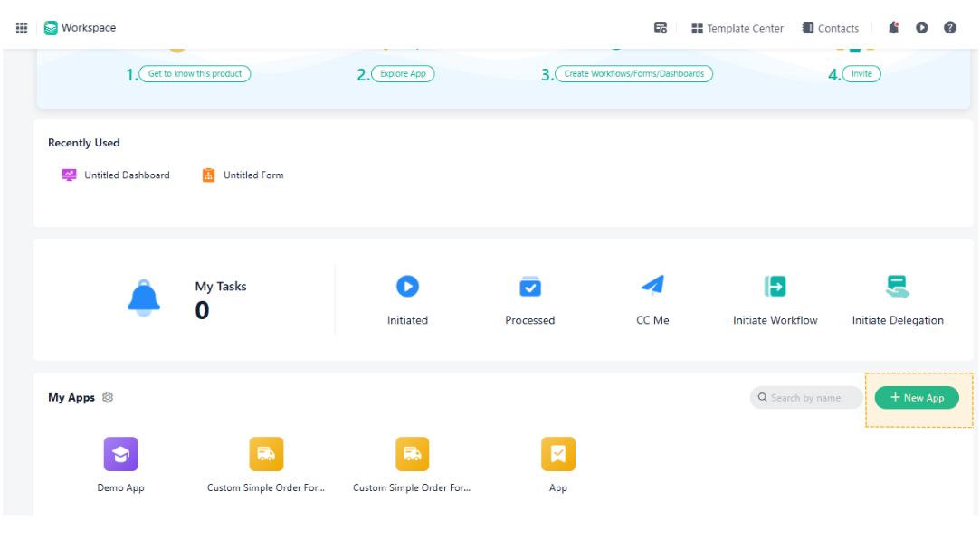Click the Initiated label
Image resolution: width=980 pixels, height=548 pixels.
coord(407,320)
